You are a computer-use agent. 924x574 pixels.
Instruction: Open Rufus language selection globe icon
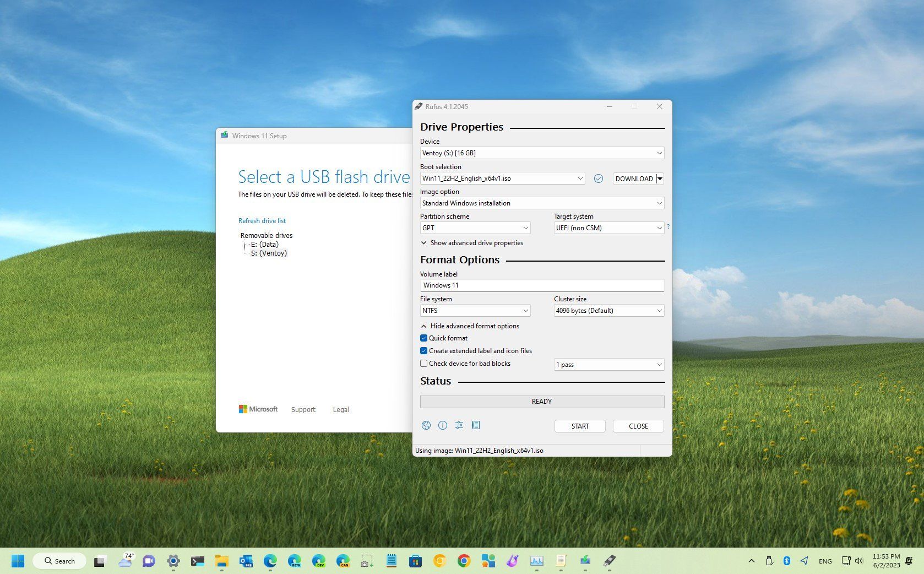(426, 425)
